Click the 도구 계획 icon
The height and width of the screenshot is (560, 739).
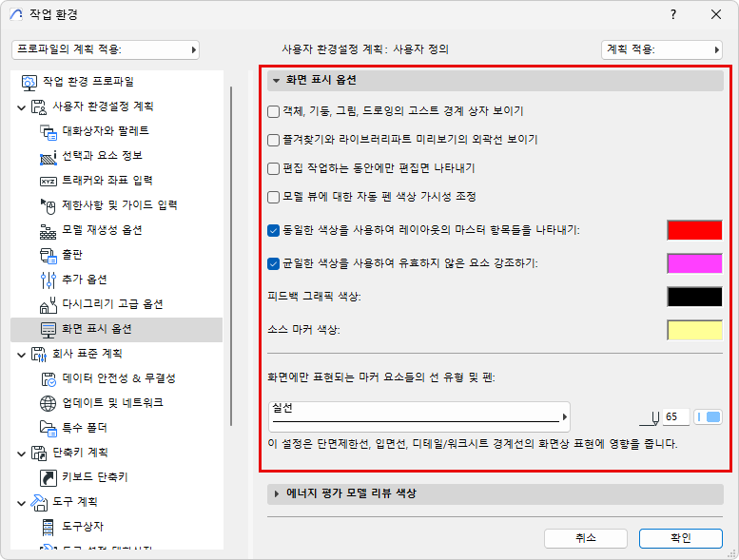tap(39, 503)
